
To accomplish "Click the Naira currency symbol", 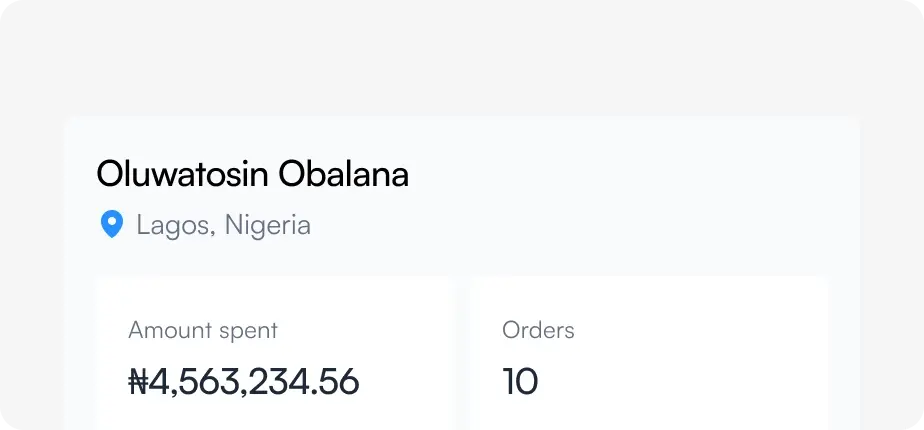I will tap(139, 381).
